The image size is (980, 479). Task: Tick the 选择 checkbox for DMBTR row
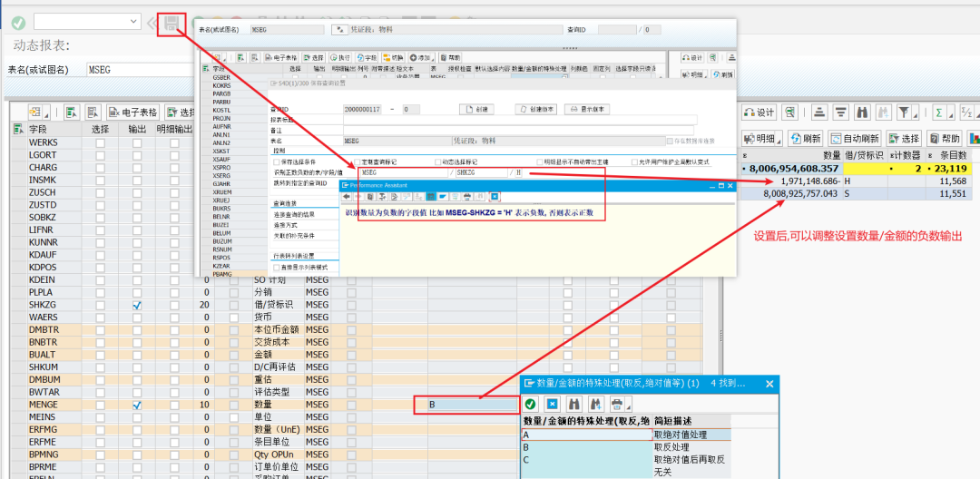(100, 330)
